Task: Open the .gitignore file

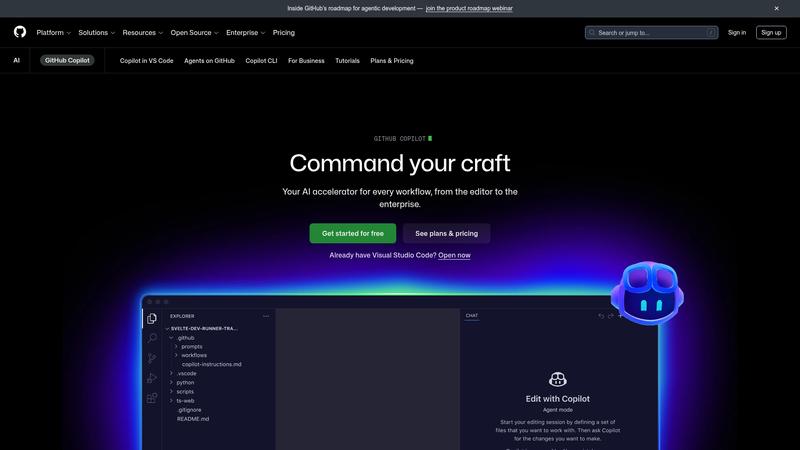Action: pos(189,410)
